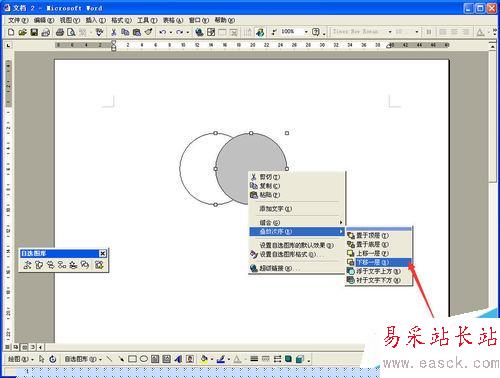Open the Lines icon in the 自选图形 floating toolbar
The width and height of the screenshot is (500, 378).
click(x=27, y=265)
